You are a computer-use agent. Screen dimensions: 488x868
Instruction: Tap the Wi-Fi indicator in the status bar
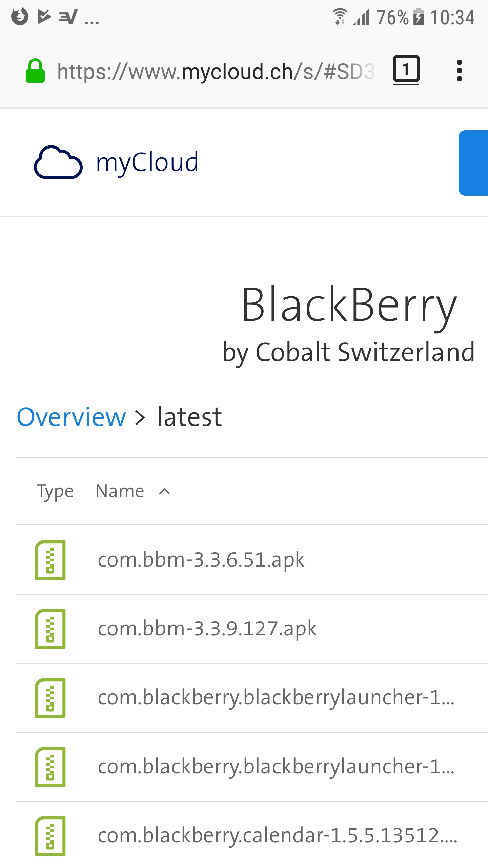click(x=340, y=16)
